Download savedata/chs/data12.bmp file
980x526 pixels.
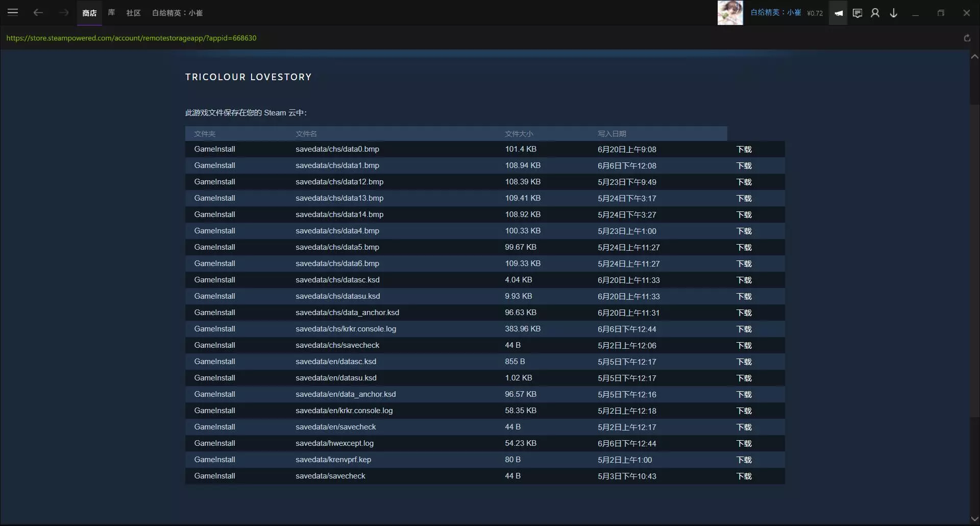[x=744, y=182]
